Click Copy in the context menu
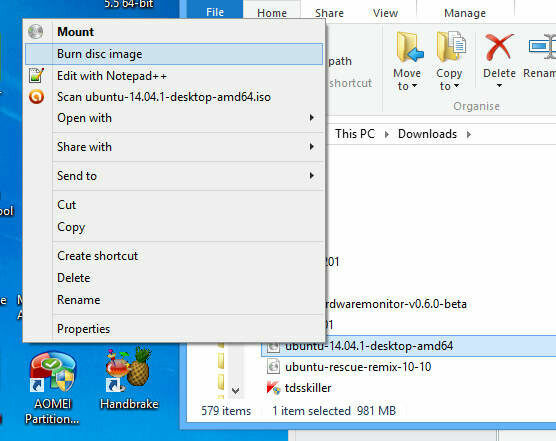 [174, 227]
